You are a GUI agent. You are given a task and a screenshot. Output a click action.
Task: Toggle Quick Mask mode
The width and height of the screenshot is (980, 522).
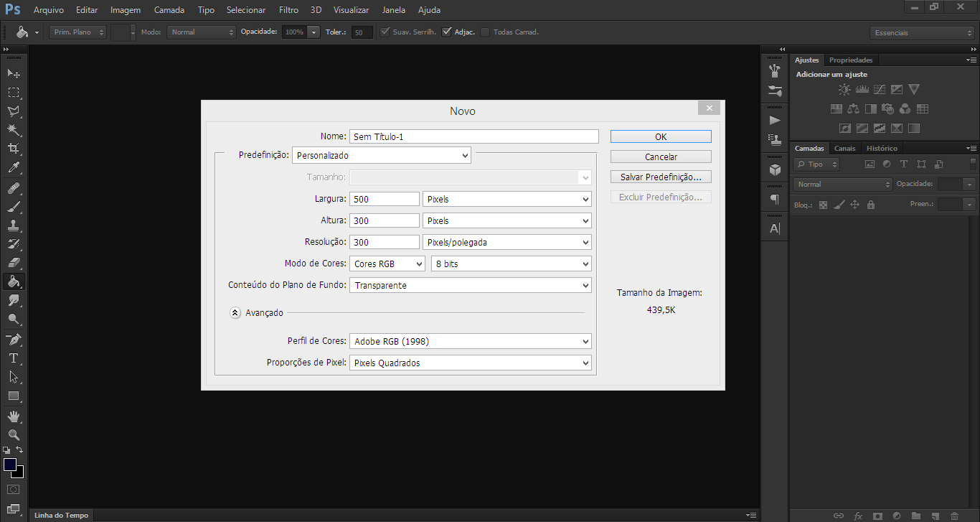coord(14,489)
